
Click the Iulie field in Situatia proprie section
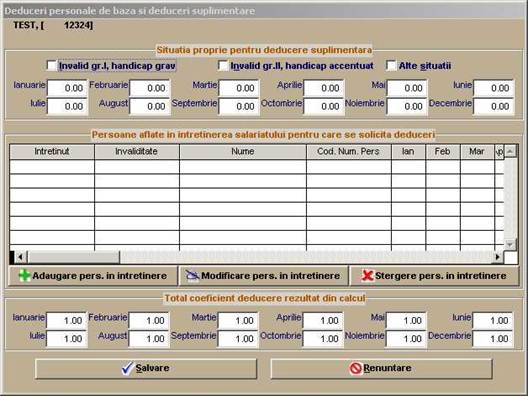pyautogui.click(x=67, y=106)
